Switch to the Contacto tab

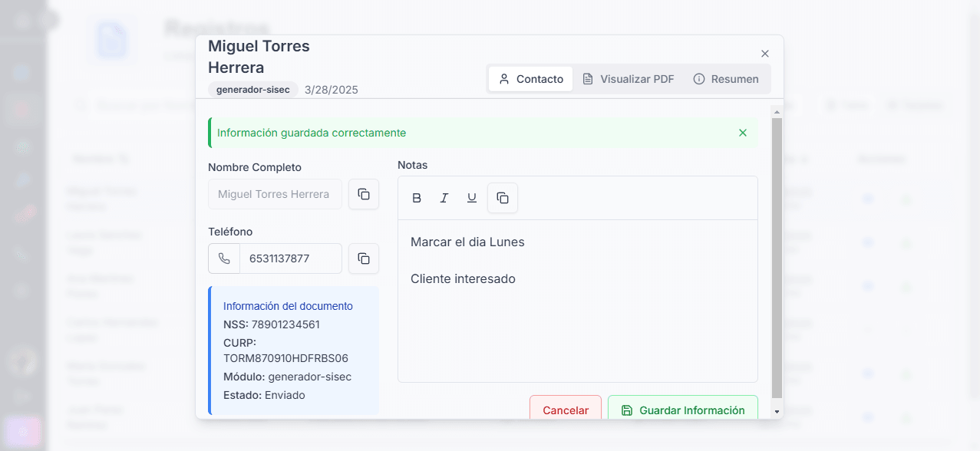pyautogui.click(x=531, y=79)
